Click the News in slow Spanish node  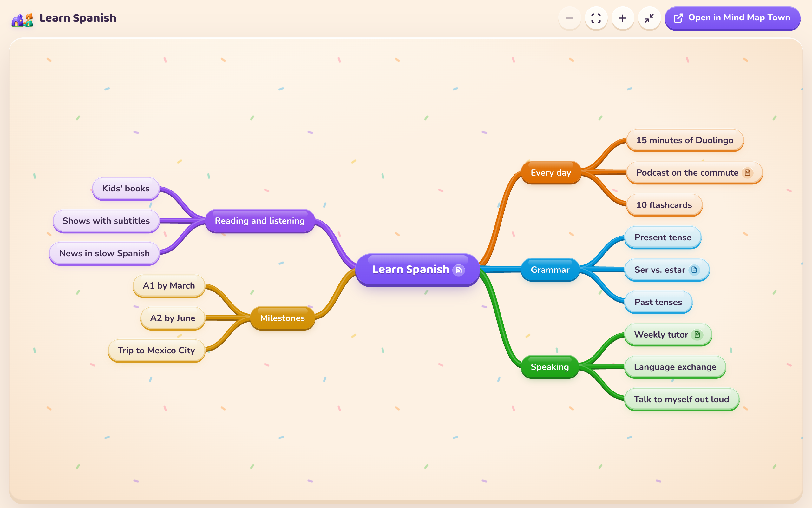click(x=104, y=254)
